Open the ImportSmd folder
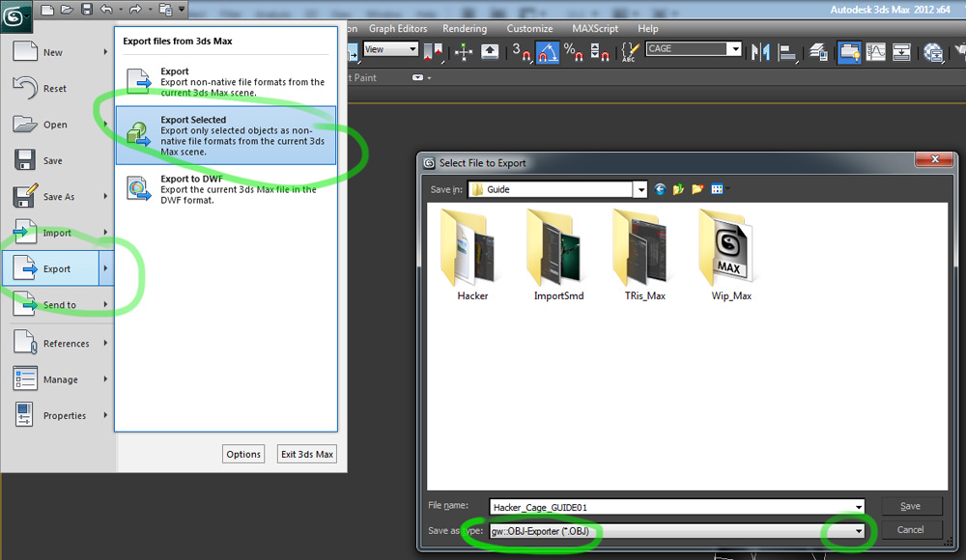This screenshot has width=966, height=560. coord(558,255)
